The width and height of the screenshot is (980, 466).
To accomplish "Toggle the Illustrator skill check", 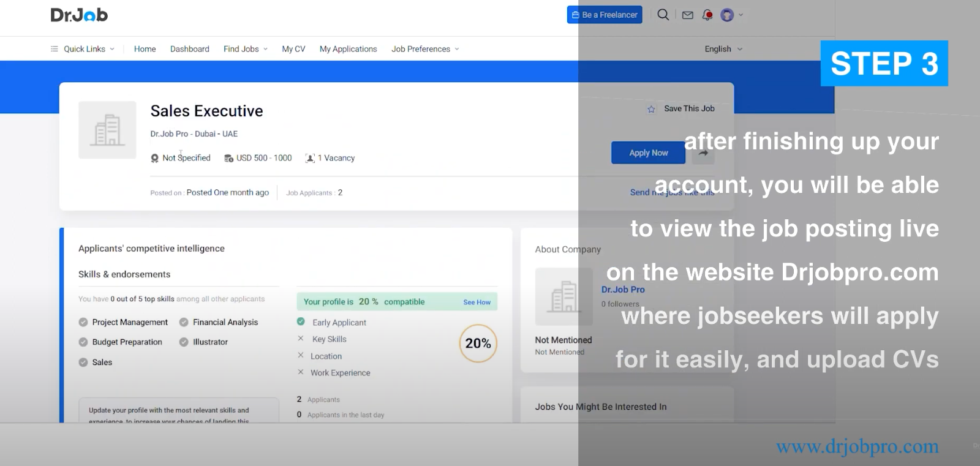I will tap(184, 342).
